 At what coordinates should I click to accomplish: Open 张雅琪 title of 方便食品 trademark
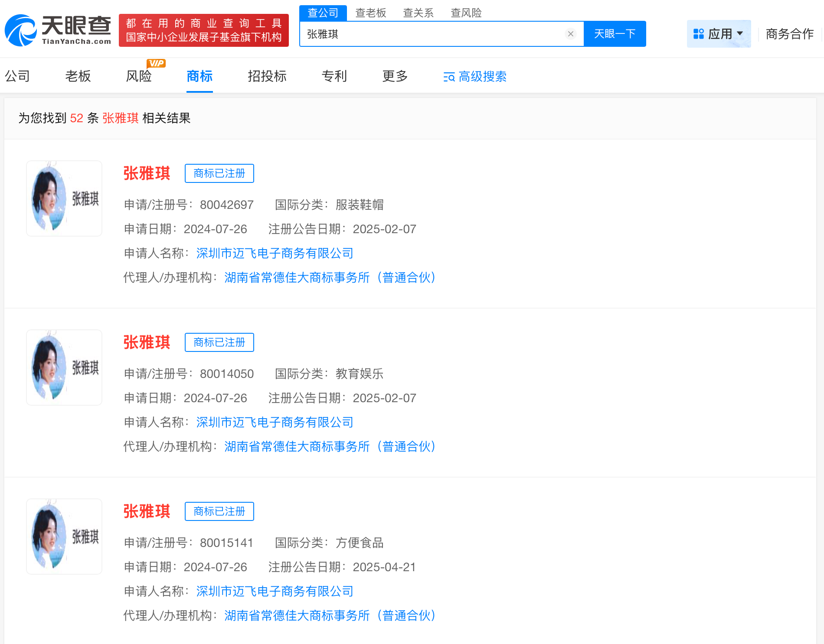click(147, 511)
